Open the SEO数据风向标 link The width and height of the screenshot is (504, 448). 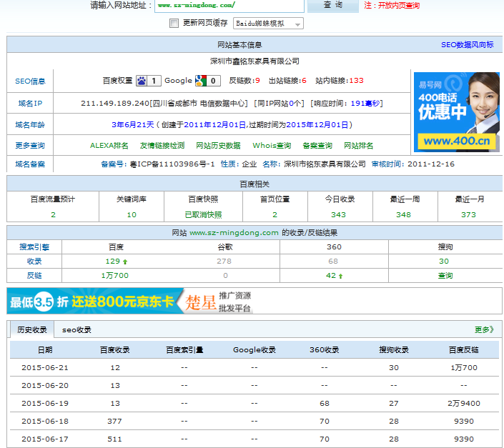click(467, 44)
